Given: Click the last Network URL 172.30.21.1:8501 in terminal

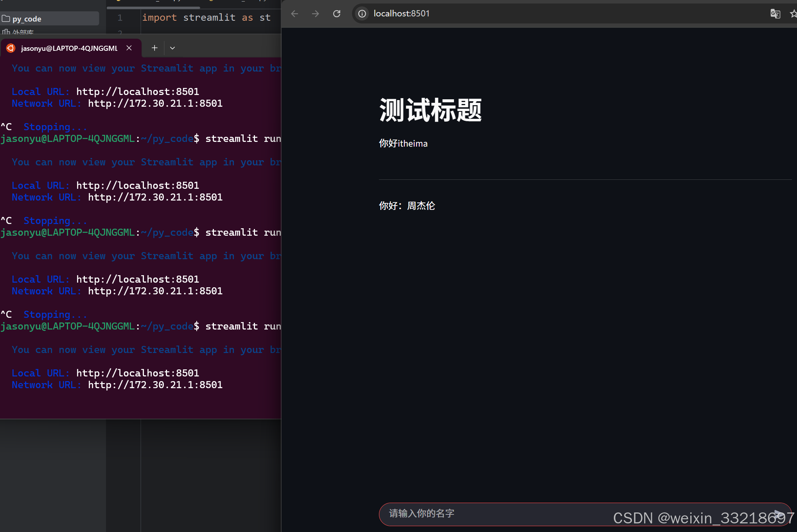Looking at the screenshot, I should click(x=155, y=385).
